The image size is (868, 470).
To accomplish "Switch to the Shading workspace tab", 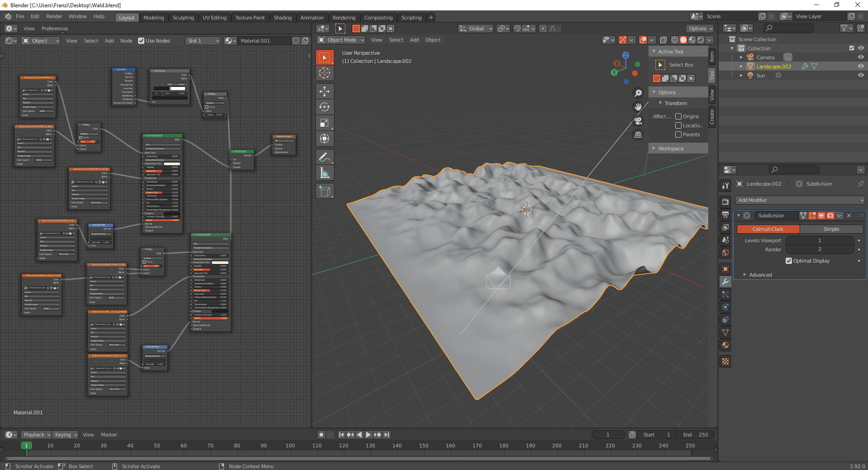I will [282, 18].
